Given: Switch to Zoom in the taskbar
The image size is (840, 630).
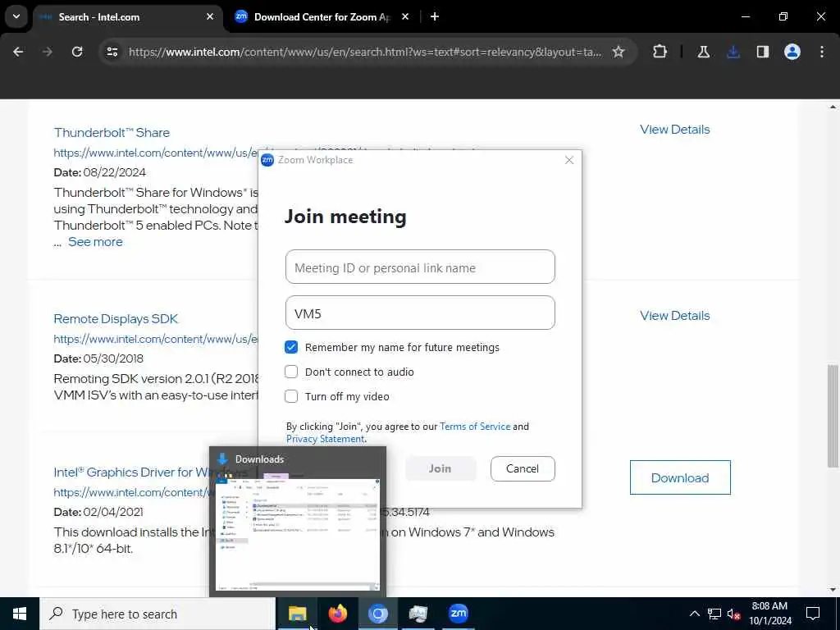Looking at the screenshot, I should pos(458,614).
